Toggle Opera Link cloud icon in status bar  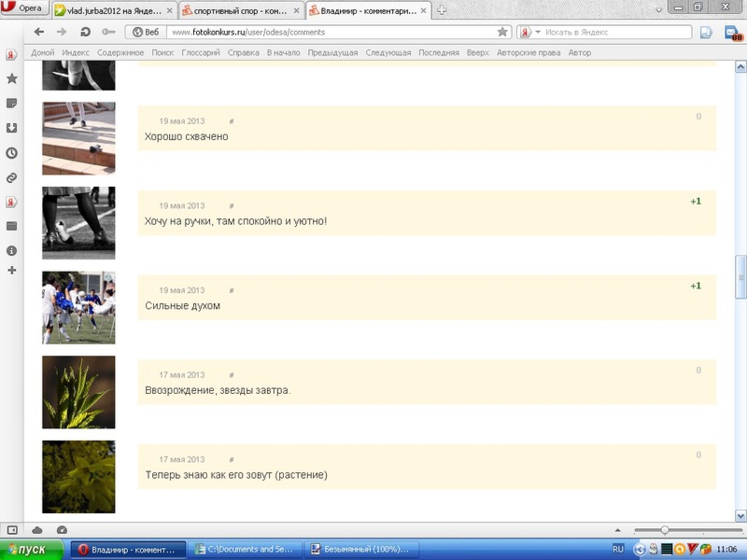point(38,530)
